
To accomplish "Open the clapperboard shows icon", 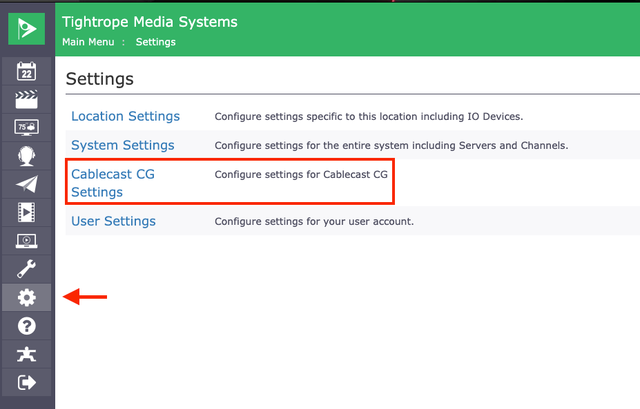I will [27, 98].
